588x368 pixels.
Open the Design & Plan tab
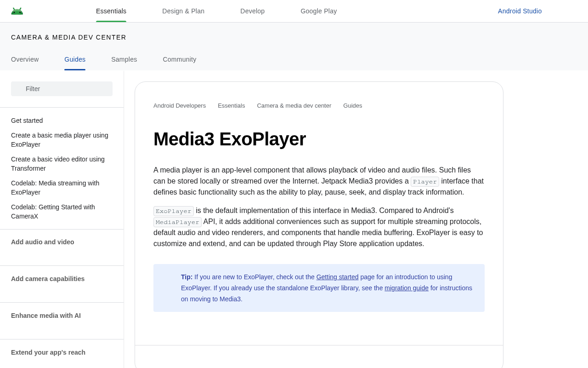[183, 11]
